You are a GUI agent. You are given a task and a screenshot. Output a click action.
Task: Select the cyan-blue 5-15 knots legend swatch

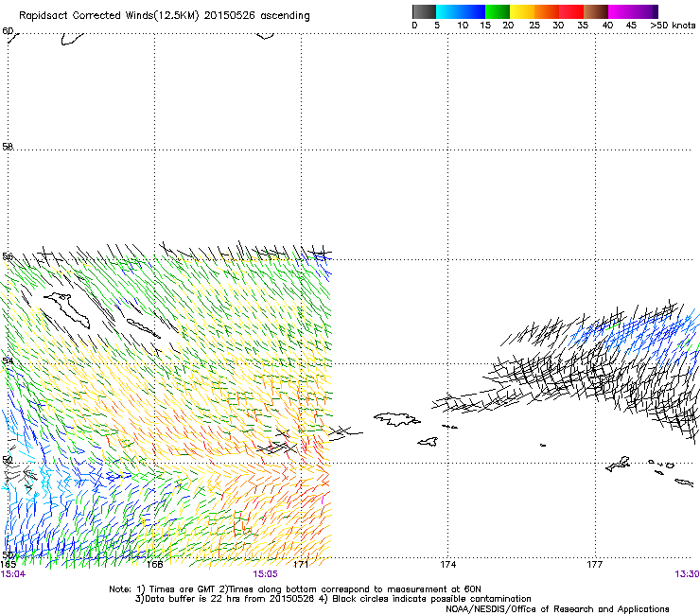[461, 11]
